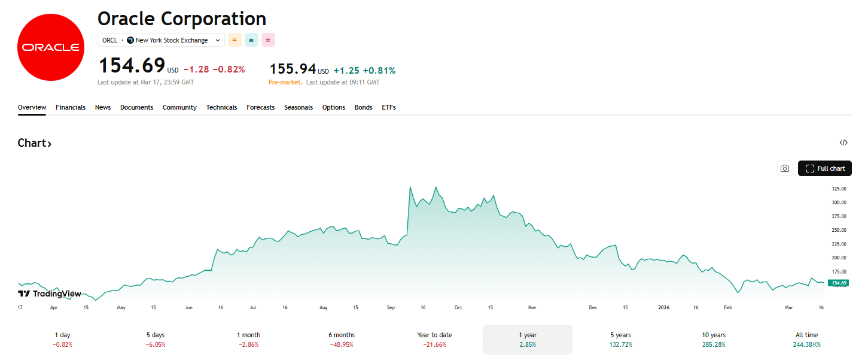
Task: Open the Bonds tab
Action: coord(364,108)
